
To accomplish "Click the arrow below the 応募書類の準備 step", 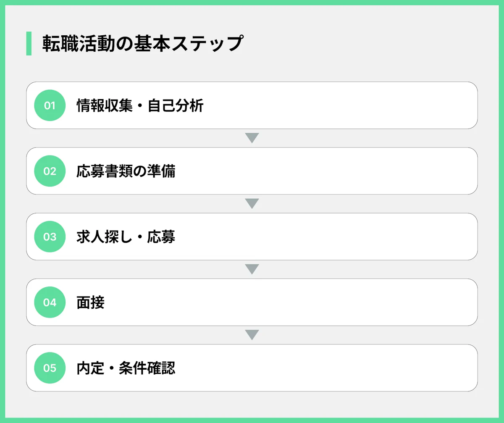I will point(252,204).
